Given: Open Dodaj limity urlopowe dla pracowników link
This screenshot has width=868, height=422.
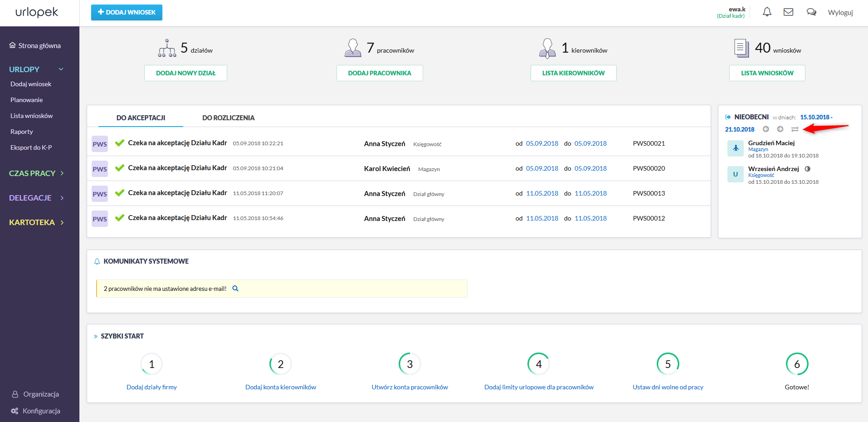Looking at the screenshot, I should [539, 387].
